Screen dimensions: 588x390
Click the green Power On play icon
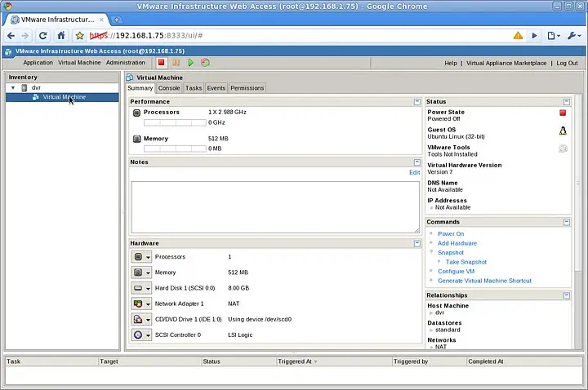pos(190,63)
